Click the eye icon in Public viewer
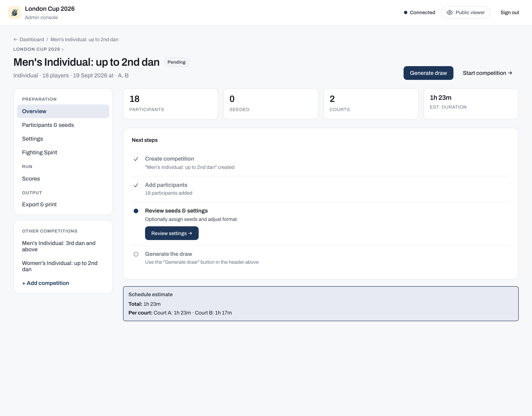Screen dimensions: 532x416 click(x=450, y=12)
